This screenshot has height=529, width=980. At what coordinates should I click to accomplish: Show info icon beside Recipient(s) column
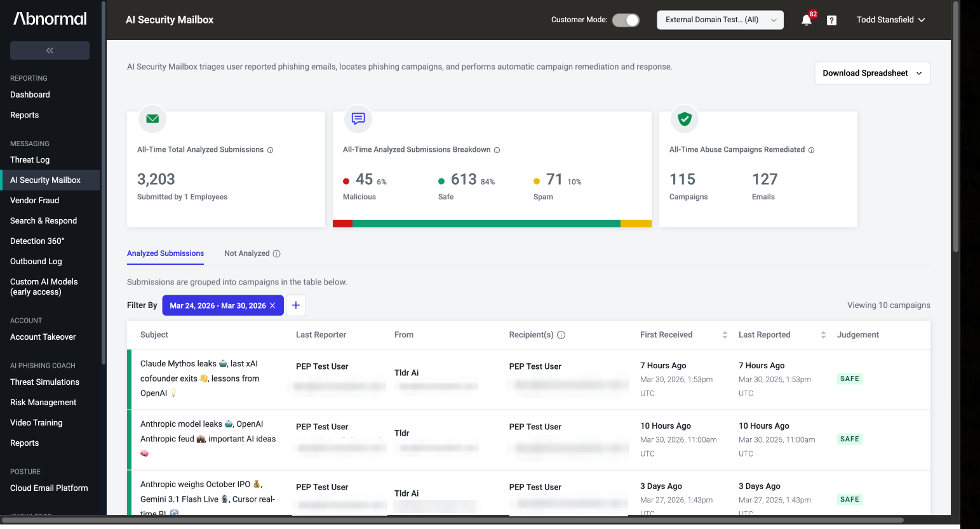tap(561, 335)
